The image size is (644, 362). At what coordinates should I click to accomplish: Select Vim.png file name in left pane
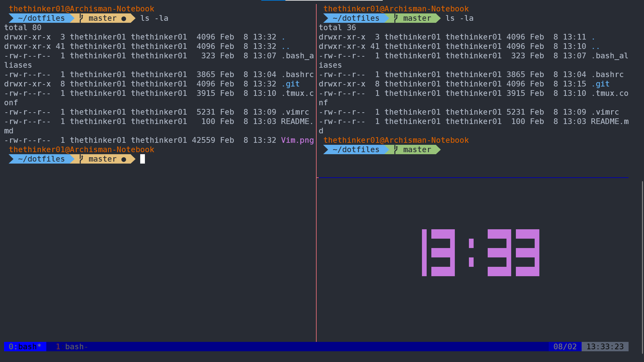(297, 140)
